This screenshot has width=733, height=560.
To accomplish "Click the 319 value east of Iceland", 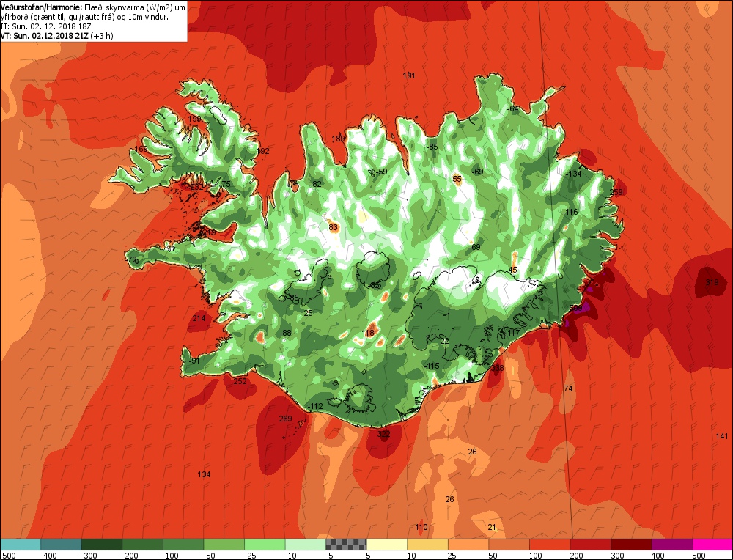I will coord(712,282).
